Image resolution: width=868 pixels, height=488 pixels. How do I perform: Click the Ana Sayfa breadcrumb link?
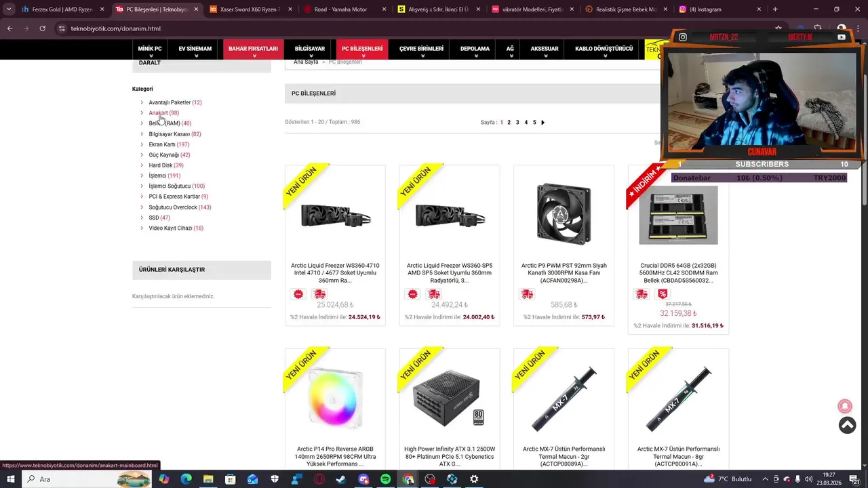coord(306,62)
